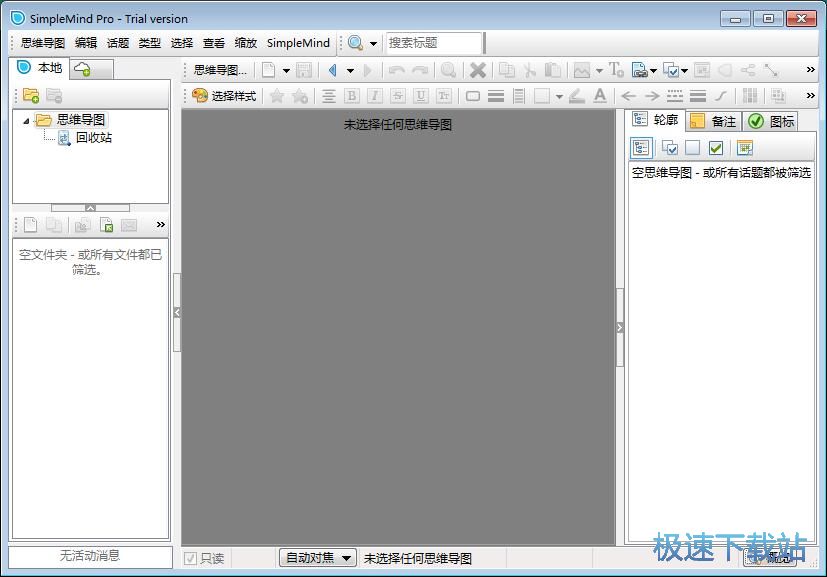Click the outline tree view icon
Image resolution: width=827 pixels, height=577 pixels.
pyautogui.click(x=641, y=148)
